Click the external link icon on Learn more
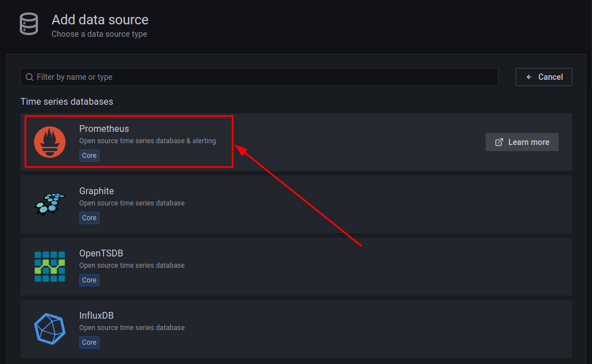This screenshot has height=364, width=592. click(x=500, y=142)
